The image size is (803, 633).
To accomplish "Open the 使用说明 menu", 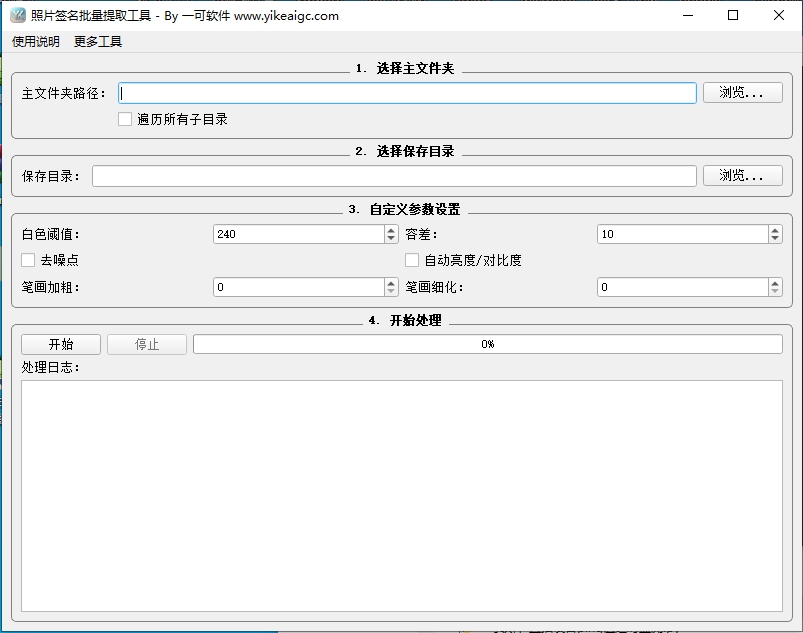I will (36, 41).
